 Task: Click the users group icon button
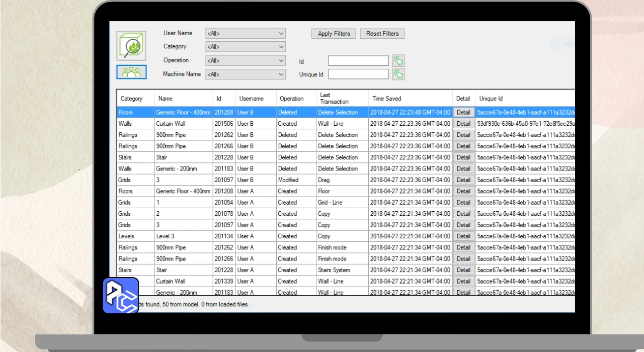coord(131,72)
